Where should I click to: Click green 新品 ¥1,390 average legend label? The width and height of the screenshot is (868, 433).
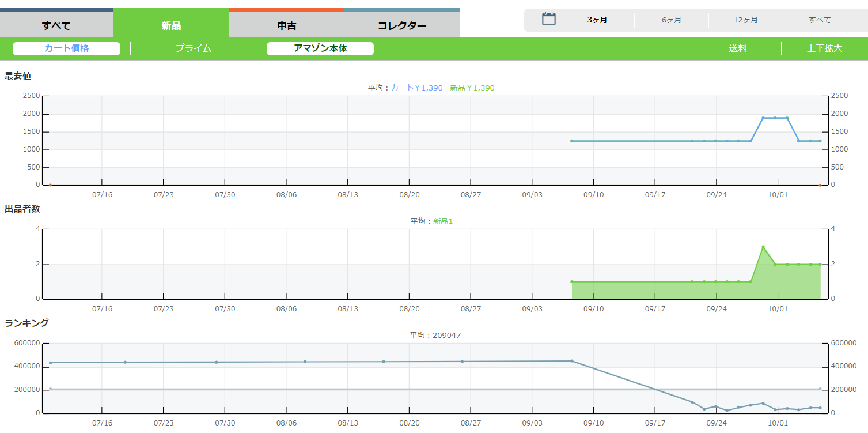pyautogui.click(x=472, y=88)
